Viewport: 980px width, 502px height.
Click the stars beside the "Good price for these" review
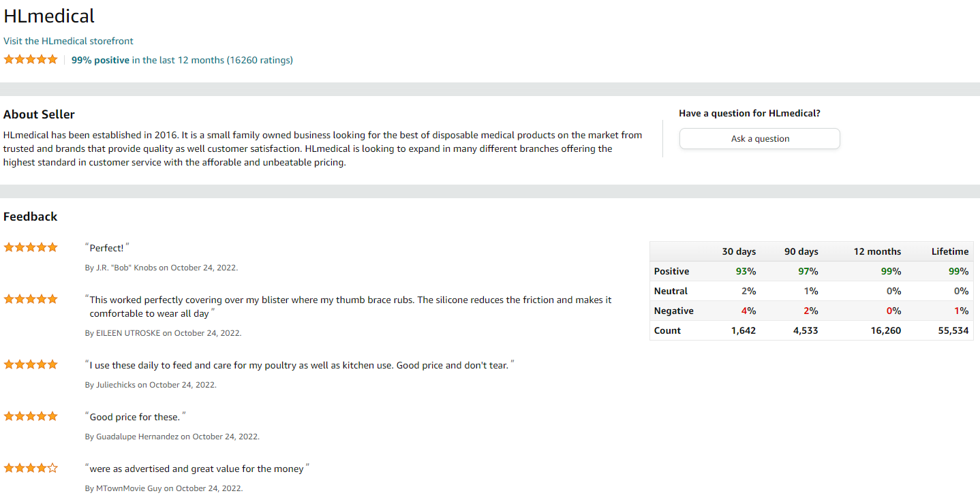31,416
